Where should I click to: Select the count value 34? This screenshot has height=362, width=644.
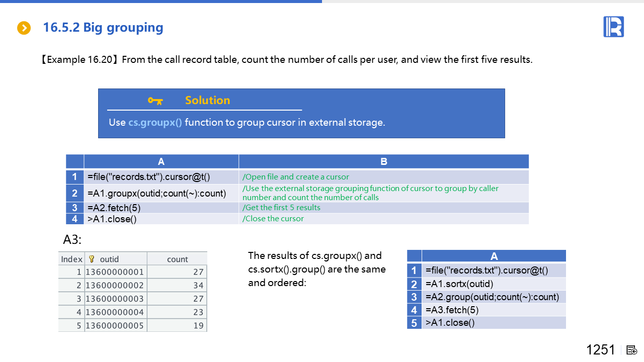198,286
